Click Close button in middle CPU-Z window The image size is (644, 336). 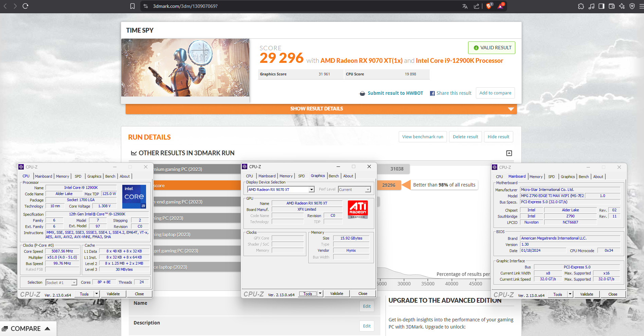click(363, 294)
